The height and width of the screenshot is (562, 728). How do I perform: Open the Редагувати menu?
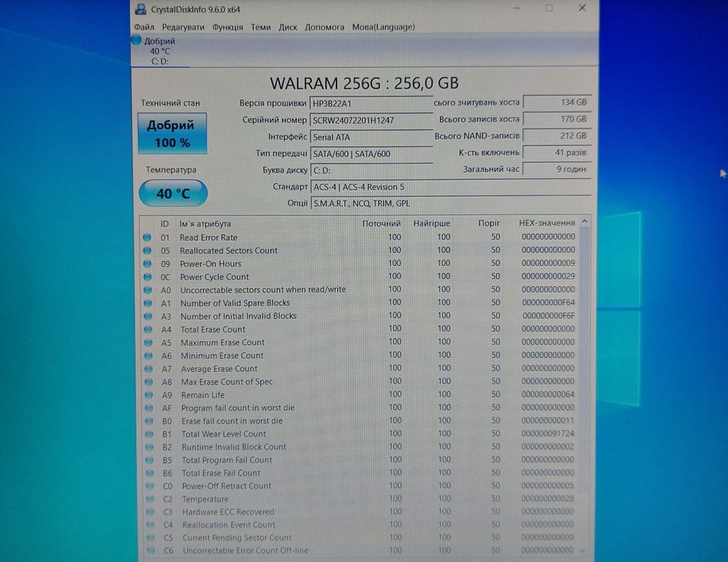(183, 27)
